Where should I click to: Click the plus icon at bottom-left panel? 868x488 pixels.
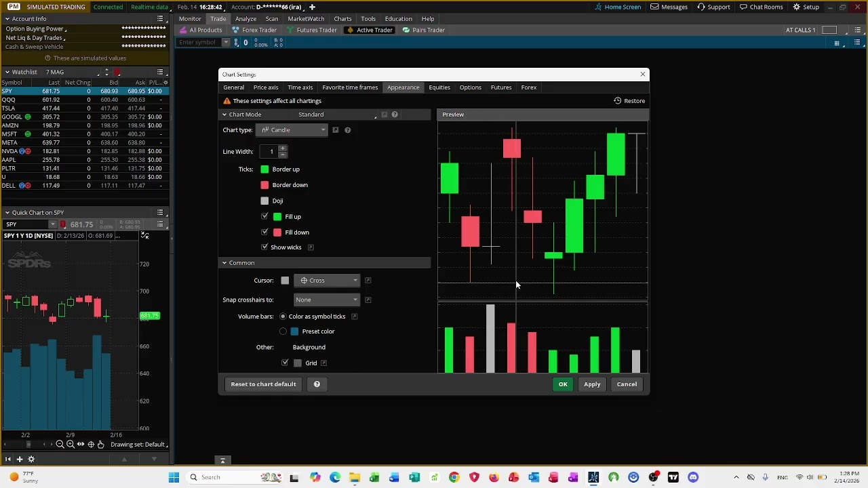[19, 459]
